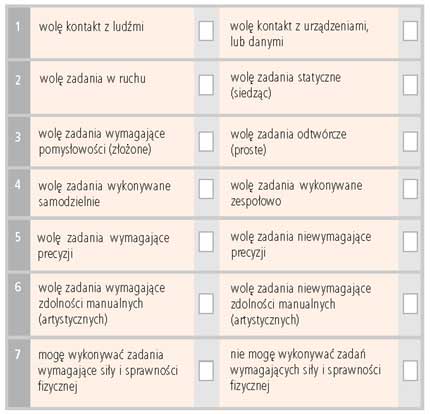The width and height of the screenshot is (430, 414).
Task: Enable 'wolę zadania wykonywane samodzielnie' checkbox
Action: (x=206, y=189)
